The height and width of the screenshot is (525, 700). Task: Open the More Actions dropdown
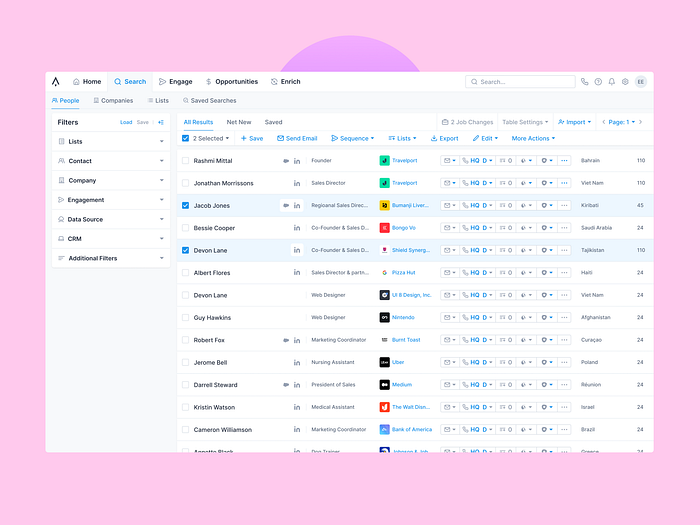pos(533,138)
